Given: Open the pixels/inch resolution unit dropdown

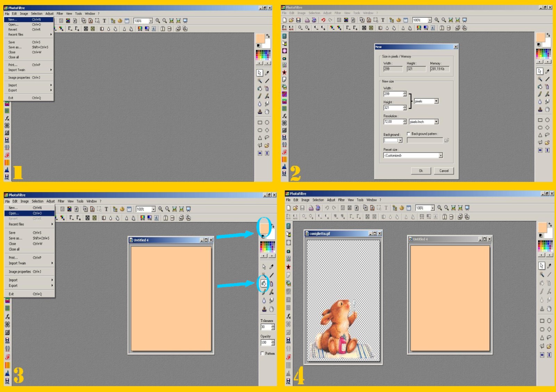Looking at the screenshot, I should (436, 122).
